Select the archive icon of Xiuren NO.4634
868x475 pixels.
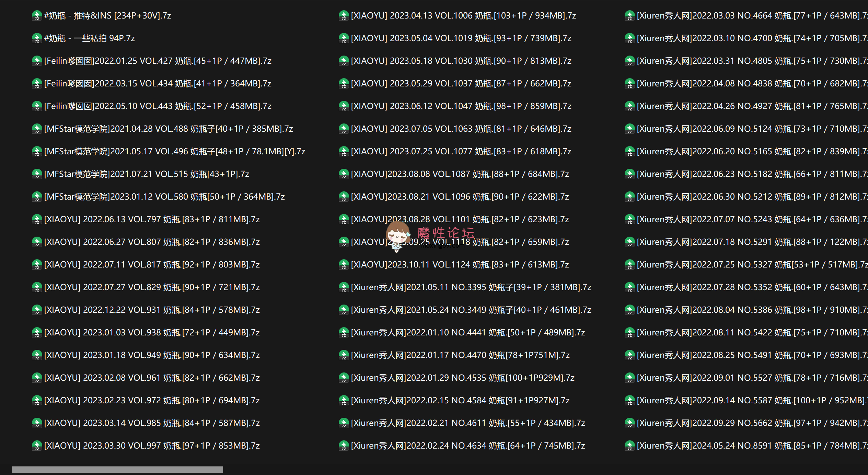point(344,446)
